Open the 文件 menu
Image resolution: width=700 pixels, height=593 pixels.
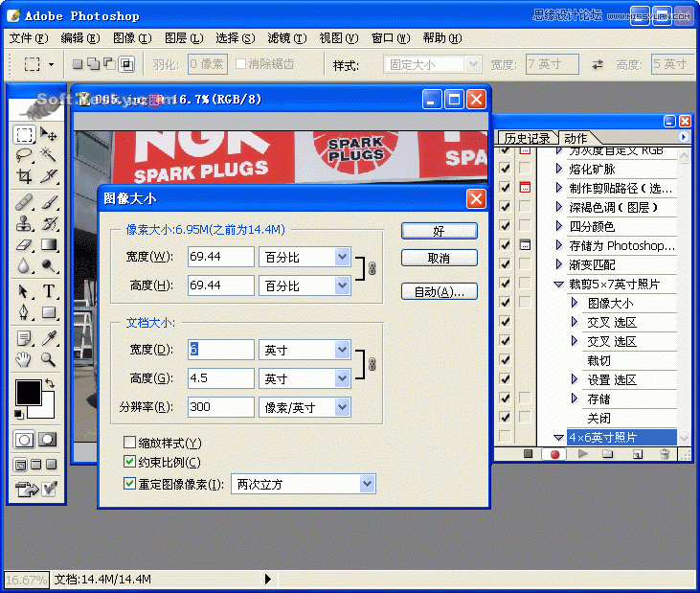[29, 38]
